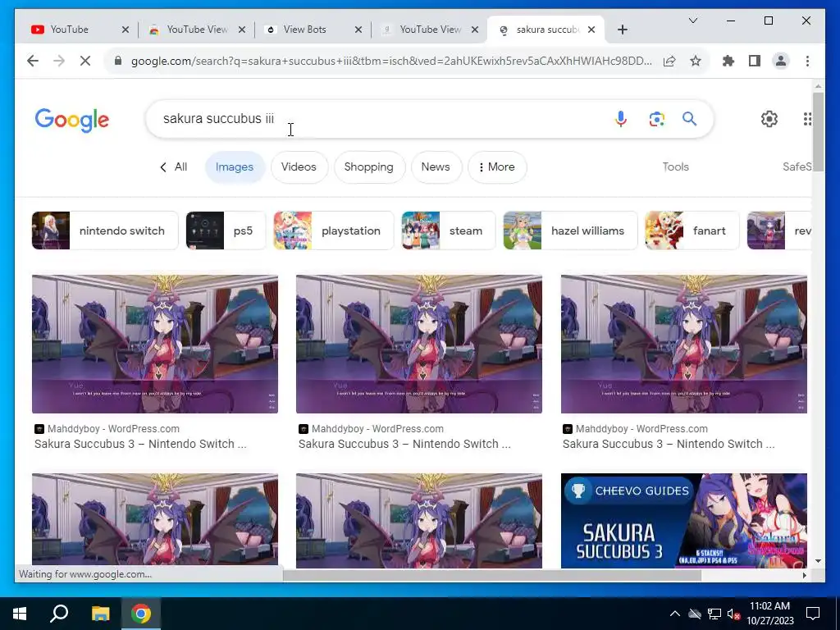Open the first Mahddyboy image result
840x630 pixels.
(x=155, y=344)
